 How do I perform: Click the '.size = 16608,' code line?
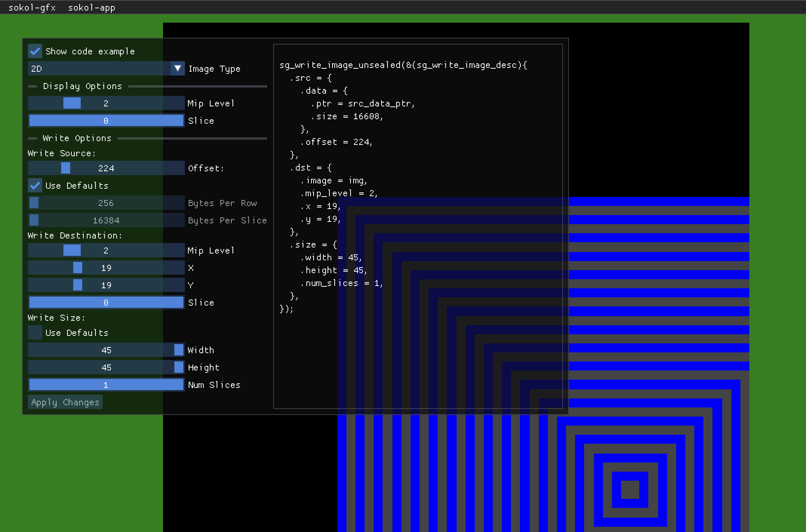pyautogui.click(x=347, y=116)
